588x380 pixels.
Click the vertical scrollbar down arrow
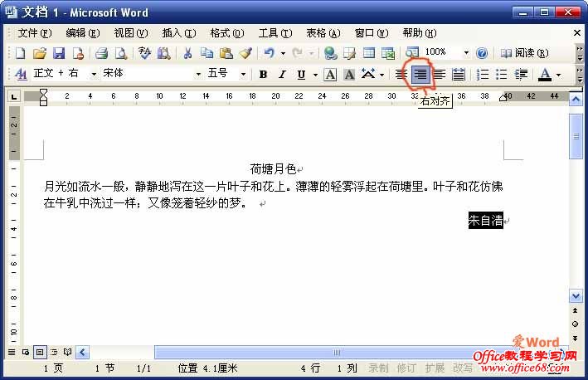[576, 296]
